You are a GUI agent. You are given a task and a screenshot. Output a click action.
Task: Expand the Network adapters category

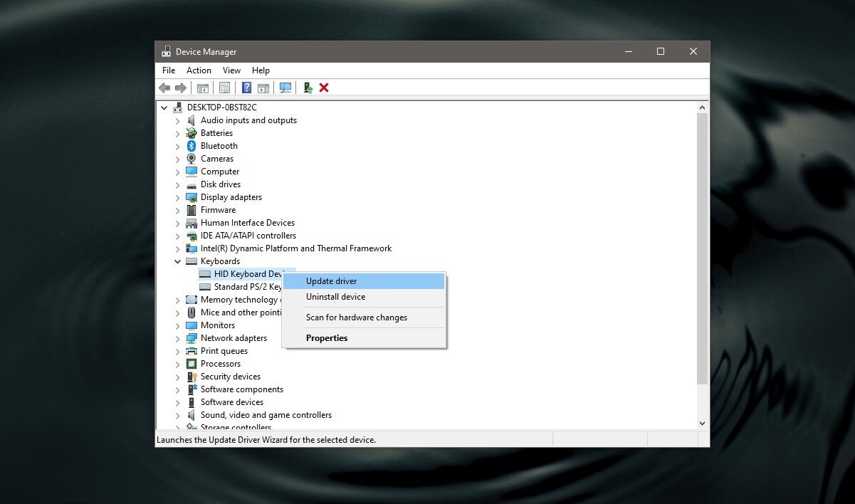177,337
